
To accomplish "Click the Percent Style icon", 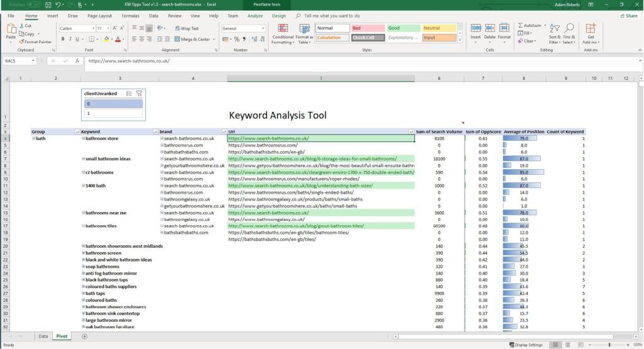I will [x=236, y=39].
